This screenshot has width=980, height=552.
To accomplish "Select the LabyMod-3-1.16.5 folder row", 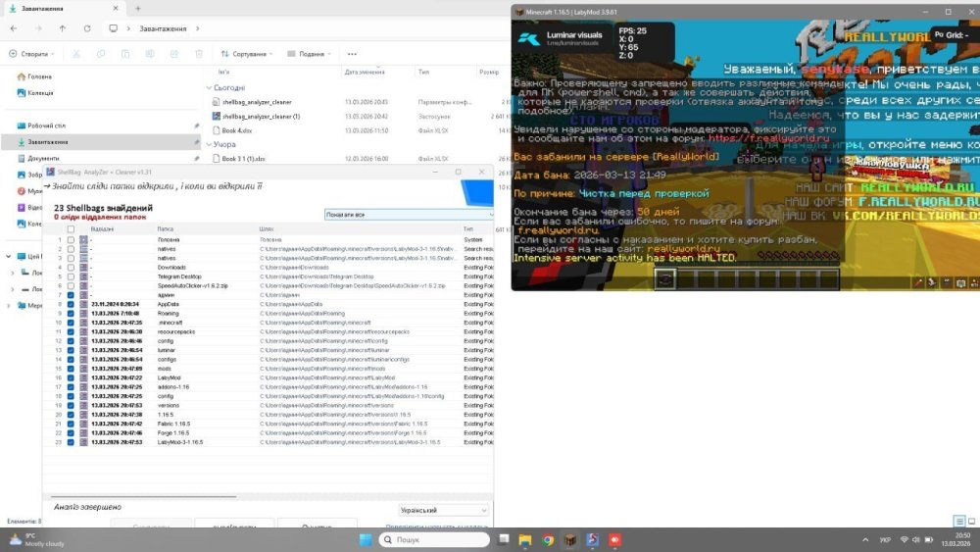I will pos(269,442).
